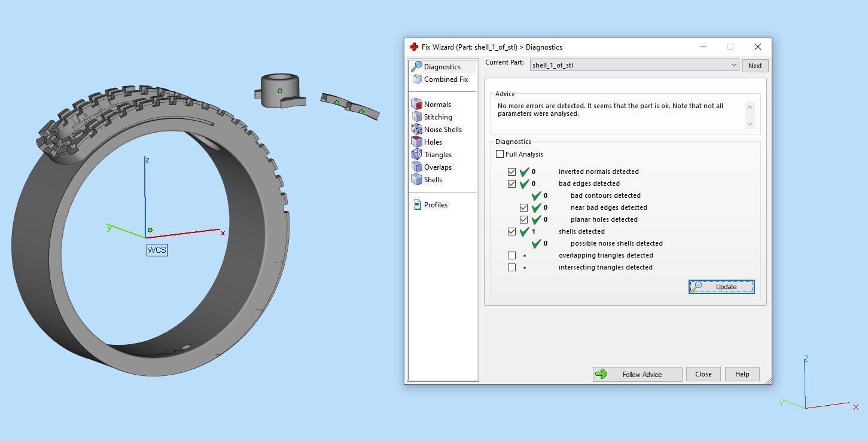
Task: Click the Overlaps icon
Action: click(416, 167)
